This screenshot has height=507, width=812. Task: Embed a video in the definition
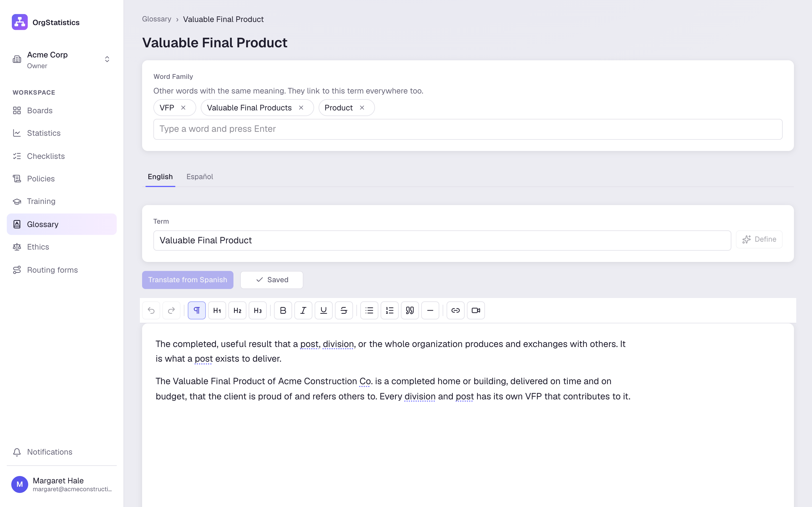476,310
